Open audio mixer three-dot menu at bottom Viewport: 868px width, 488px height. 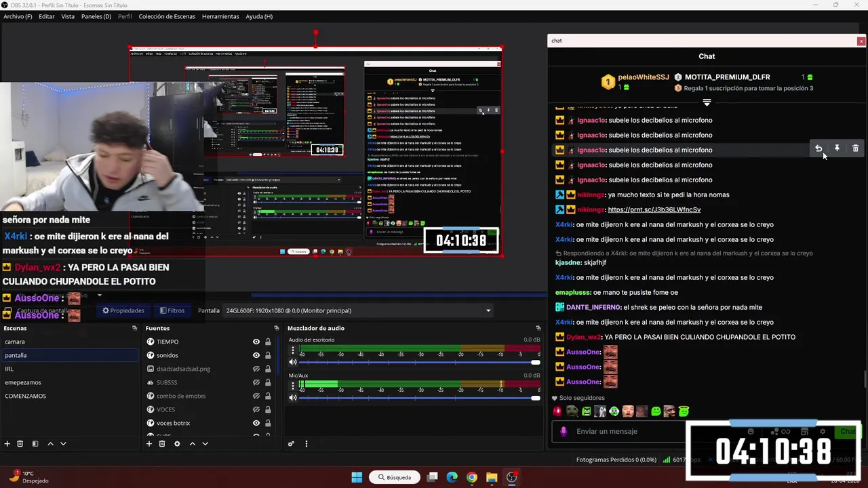pyautogui.click(x=306, y=444)
